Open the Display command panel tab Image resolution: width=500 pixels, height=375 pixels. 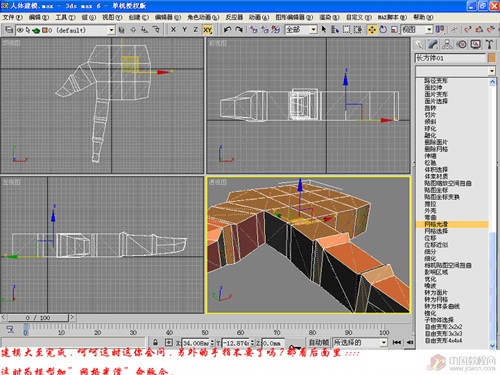click(x=476, y=45)
